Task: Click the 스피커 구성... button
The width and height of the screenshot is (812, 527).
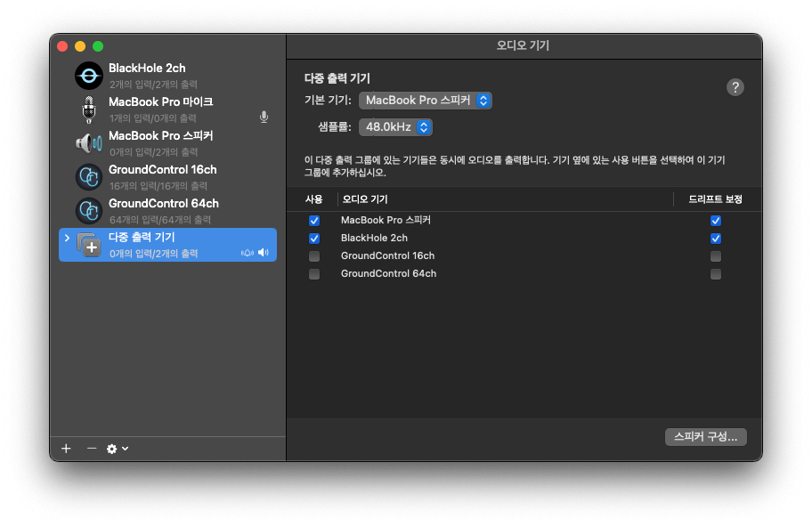Action: pyautogui.click(x=705, y=437)
